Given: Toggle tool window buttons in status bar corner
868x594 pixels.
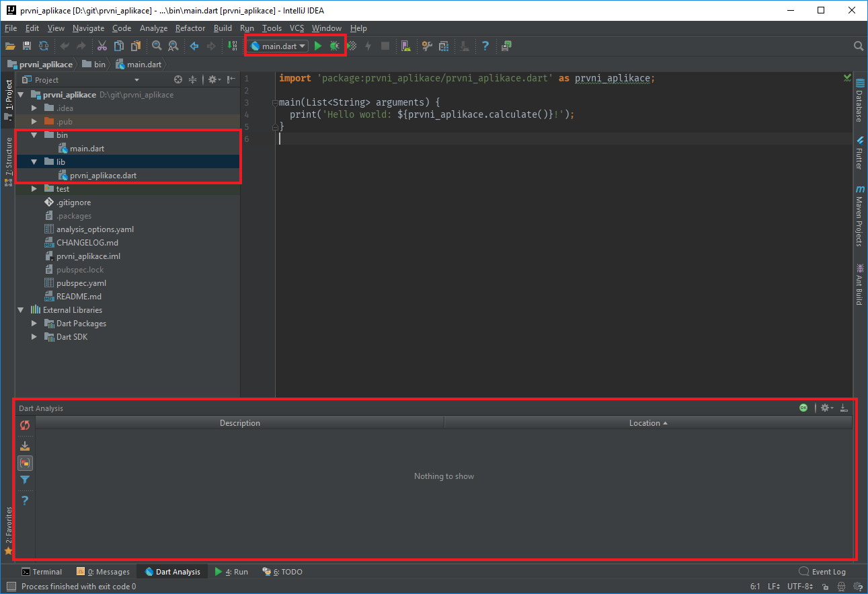Looking at the screenshot, I should pyautogui.click(x=11, y=587).
